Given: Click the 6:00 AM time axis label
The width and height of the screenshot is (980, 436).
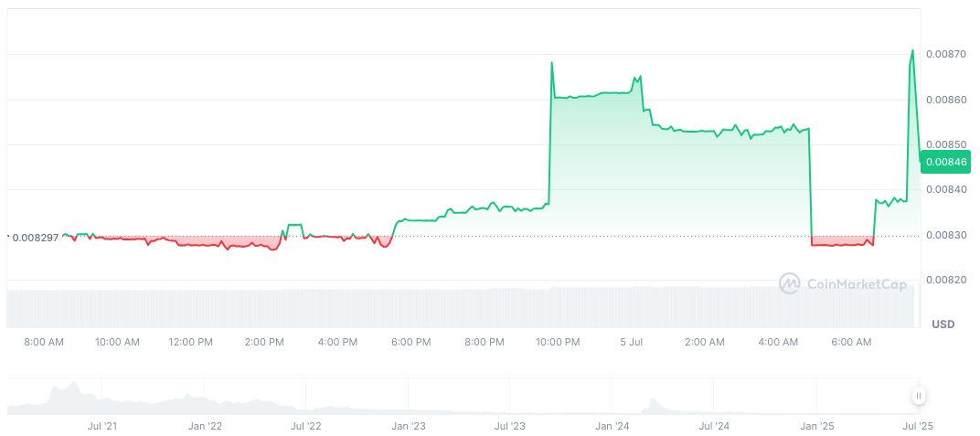Looking at the screenshot, I should pos(852,342).
